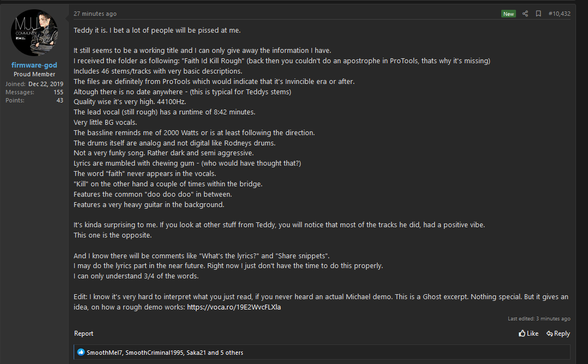
Task: Click the share icon on post #10,432
Action: click(x=525, y=14)
